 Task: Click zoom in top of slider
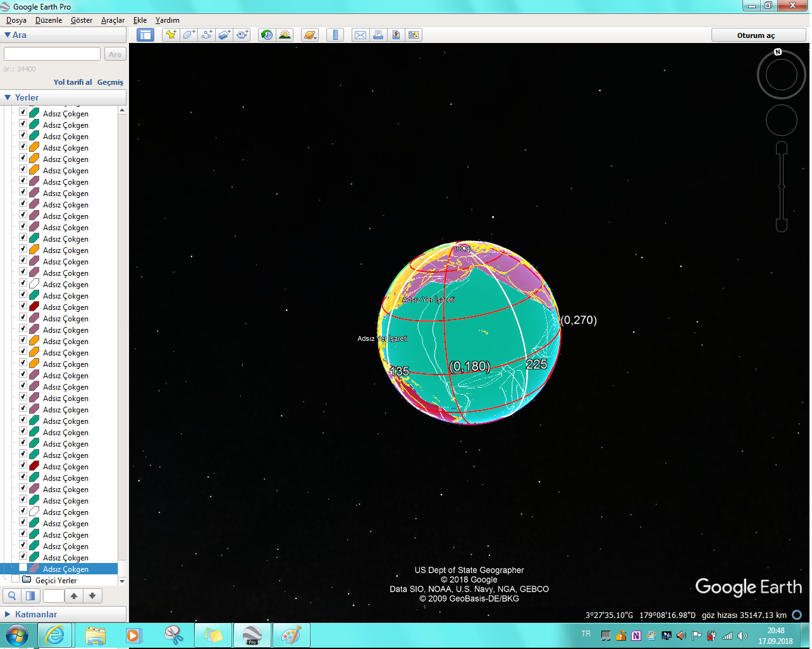tap(782, 148)
